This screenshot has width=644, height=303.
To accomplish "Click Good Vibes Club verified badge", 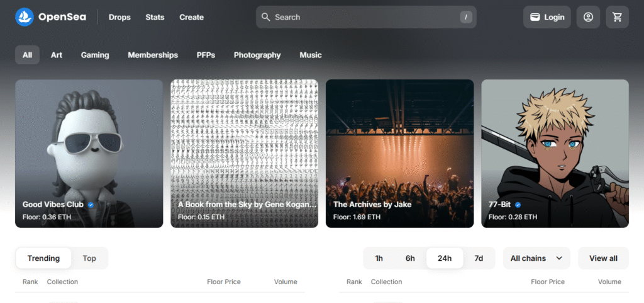I will [91, 204].
